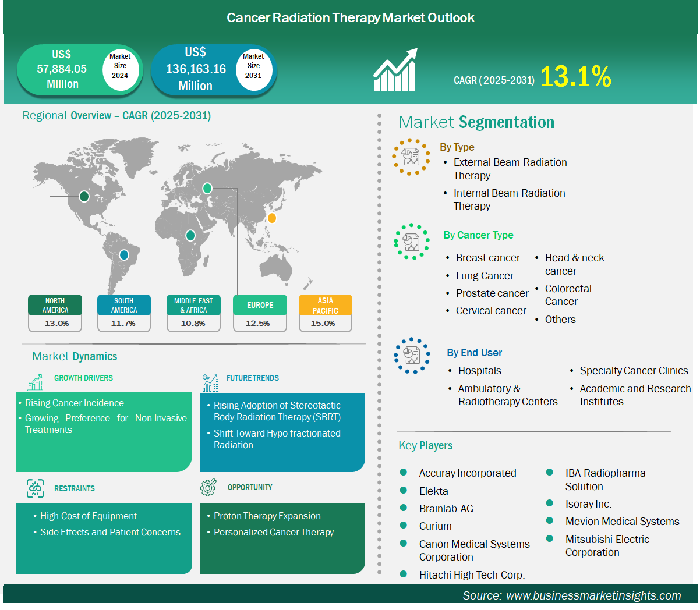Select the Asia Pacific region label

point(326,305)
